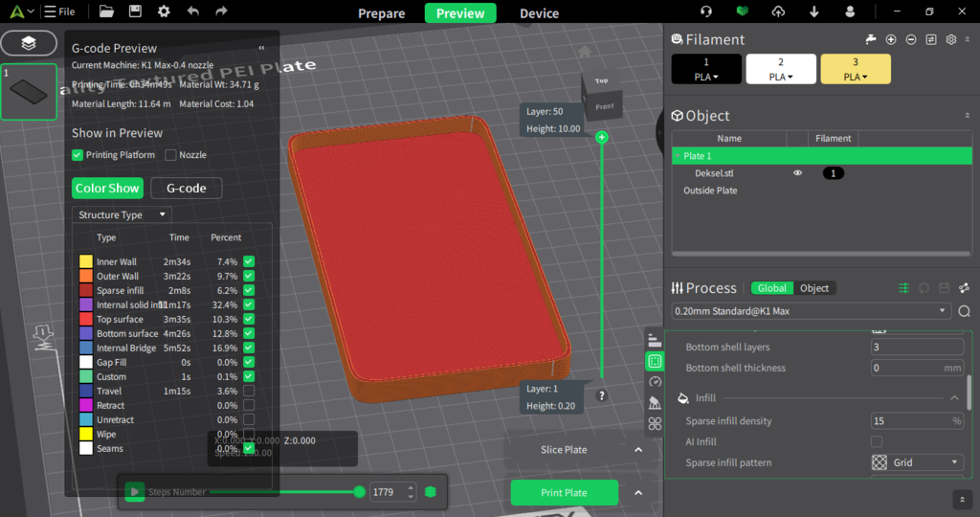Click the add filament plus icon

click(x=891, y=39)
